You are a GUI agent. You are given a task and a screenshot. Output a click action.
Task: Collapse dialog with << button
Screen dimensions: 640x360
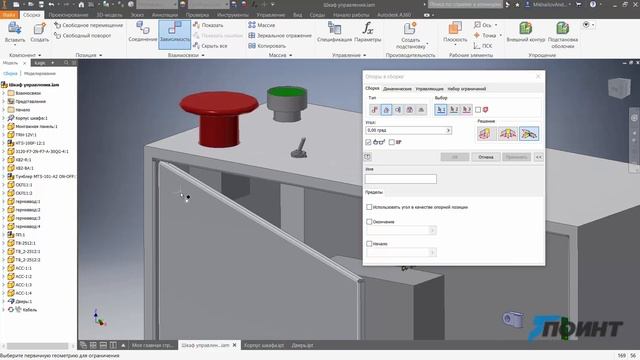point(539,157)
